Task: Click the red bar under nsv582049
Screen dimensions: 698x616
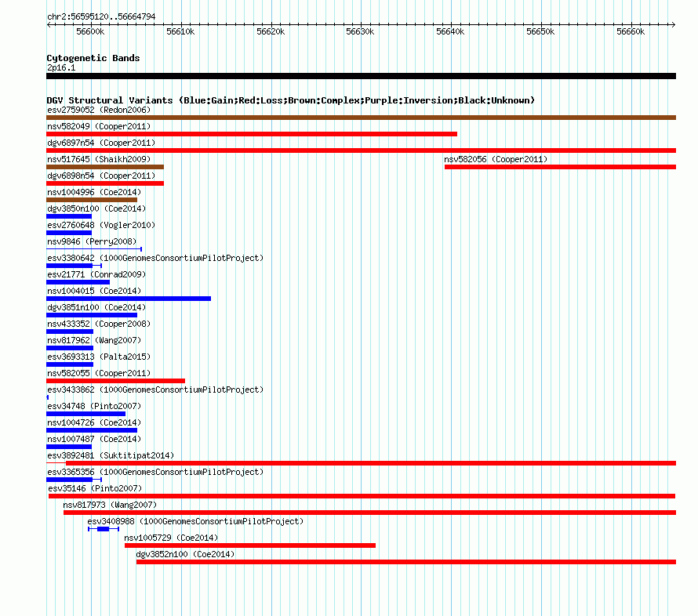Action: [252, 134]
